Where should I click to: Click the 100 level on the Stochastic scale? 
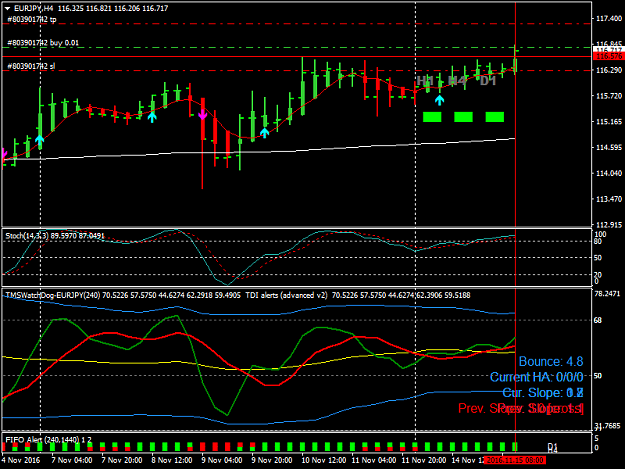click(600, 234)
